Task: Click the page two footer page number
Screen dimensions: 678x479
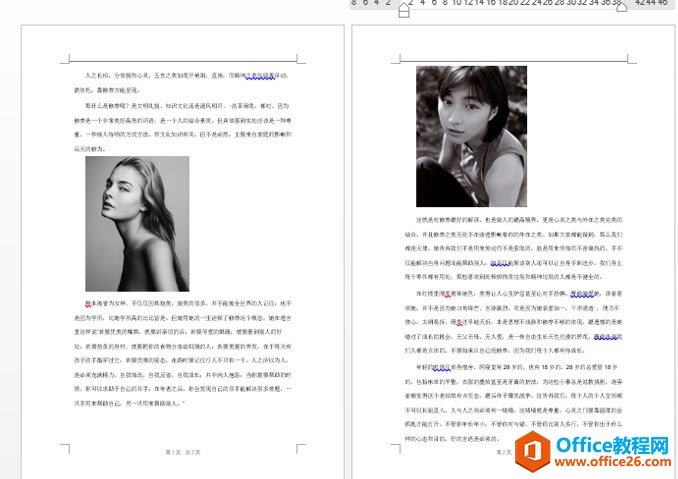Action: (505, 452)
